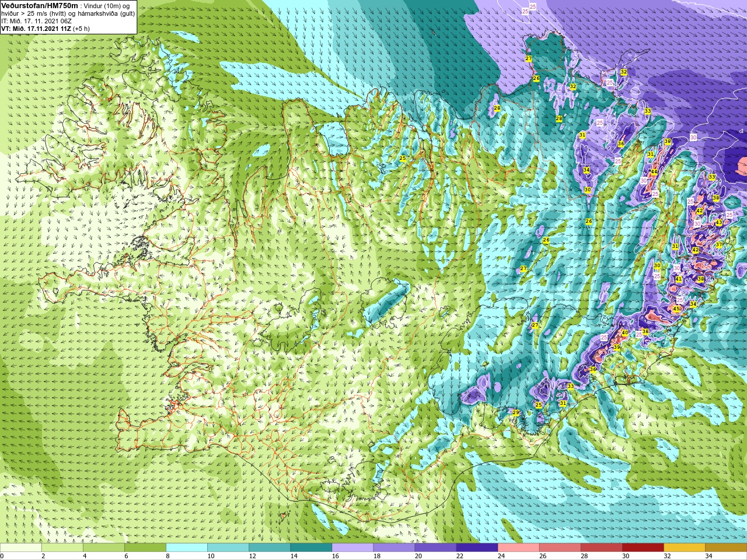Viewport: 747px width, 560px height.
Task: Click the 14–16 m/s legend color swatch
Action: tap(311, 548)
